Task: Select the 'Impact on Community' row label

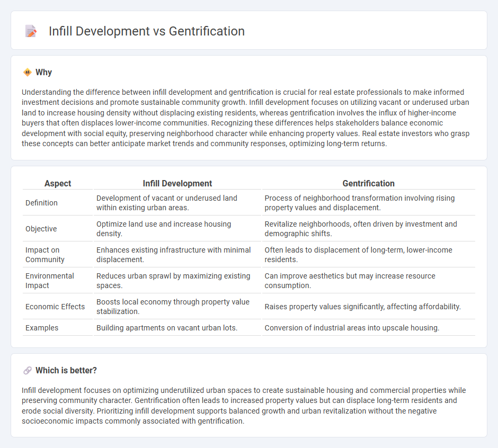Action: click(x=45, y=255)
